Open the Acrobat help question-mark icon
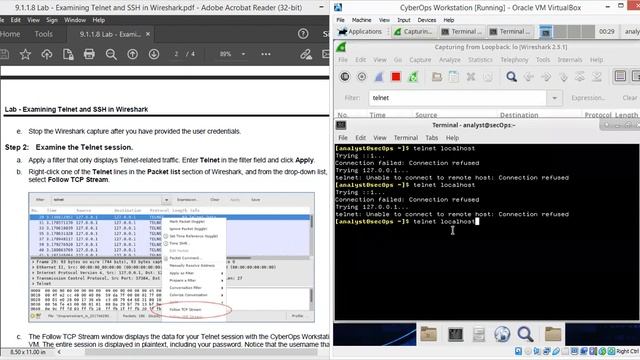Viewport: 640px width, 360px height. [x=303, y=34]
